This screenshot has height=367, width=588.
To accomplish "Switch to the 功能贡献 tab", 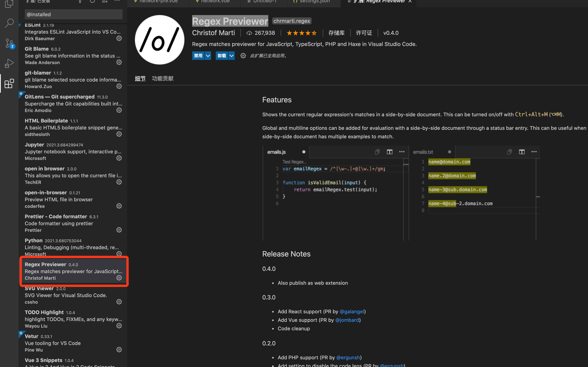I will (163, 78).
